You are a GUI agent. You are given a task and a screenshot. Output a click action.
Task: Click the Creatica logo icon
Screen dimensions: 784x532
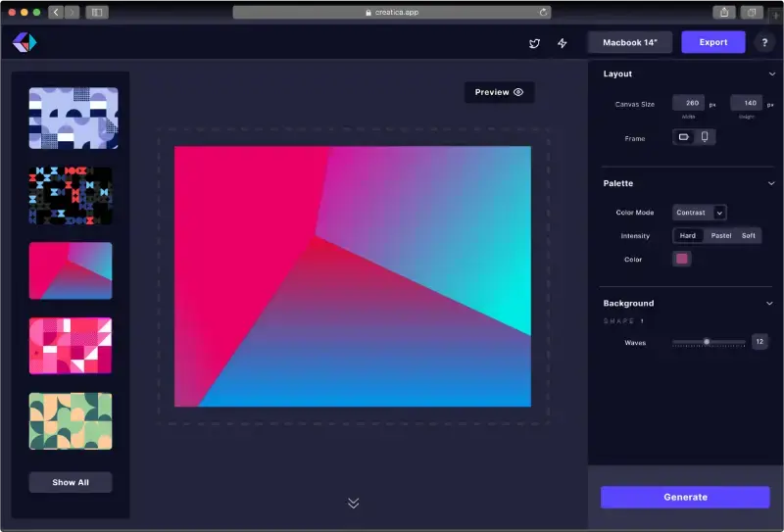(x=24, y=42)
